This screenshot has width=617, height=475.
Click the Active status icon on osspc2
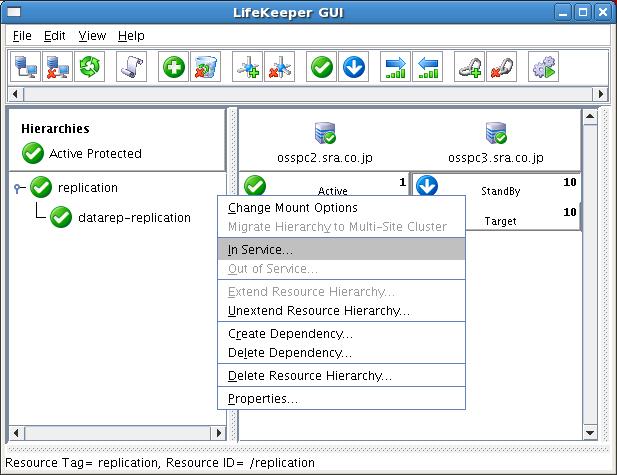click(x=255, y=185)
